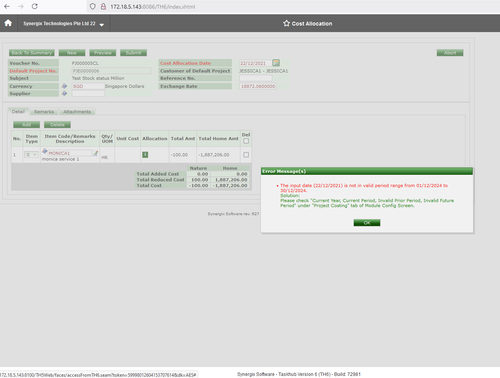Click browser forward arrow
This screenshot has width=500, height=378.
pos(21,6)
